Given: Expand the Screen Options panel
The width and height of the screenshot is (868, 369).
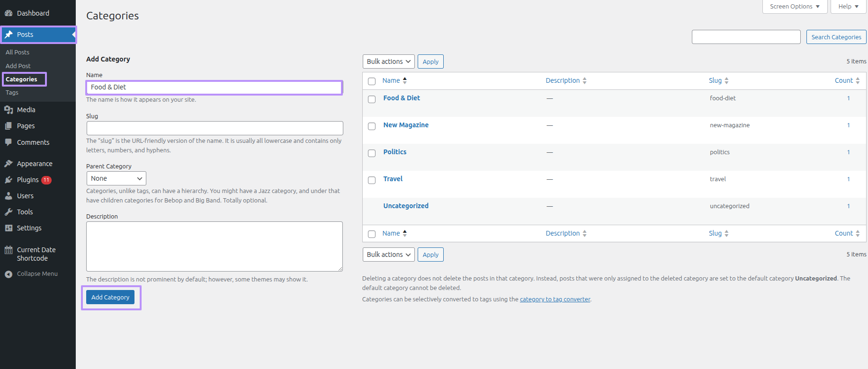Looking at the screenshot, I should [x=794, y=7].
